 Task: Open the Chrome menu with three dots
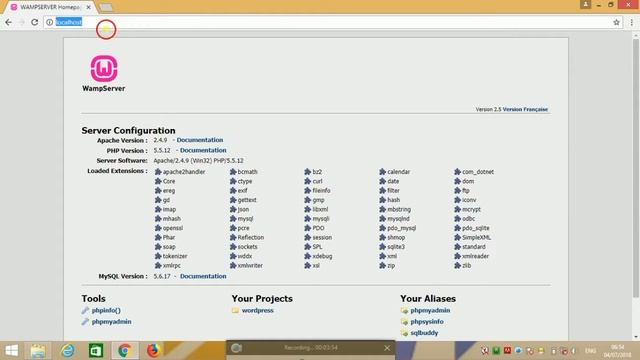coord(631,22)
